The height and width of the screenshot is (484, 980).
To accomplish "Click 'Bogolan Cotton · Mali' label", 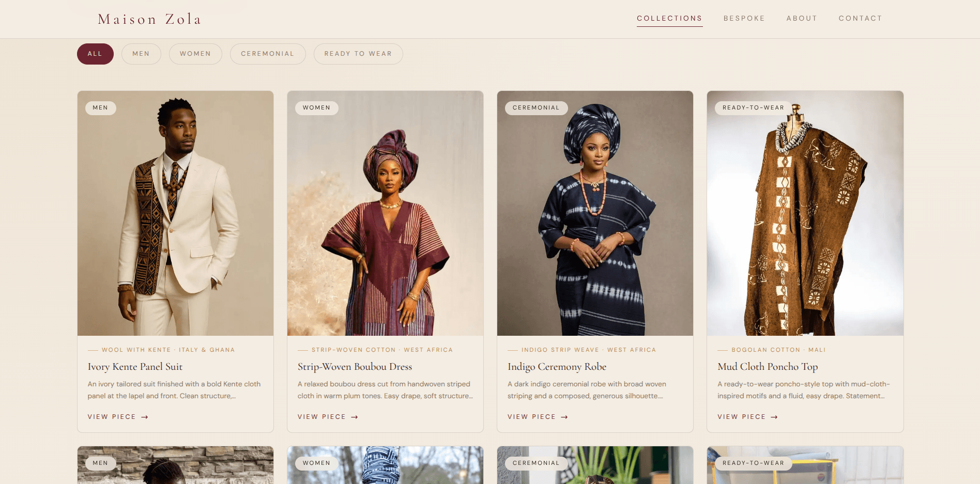I will coord(778,350).
